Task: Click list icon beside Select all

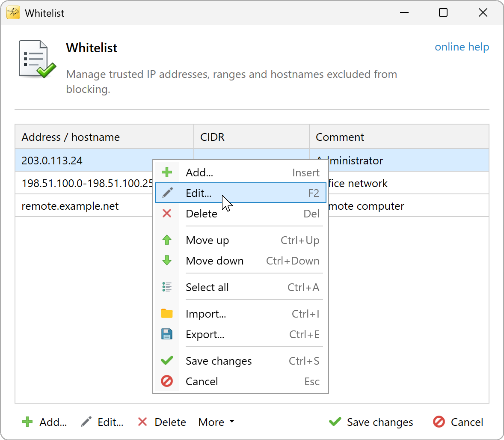Action: point(167,287)
